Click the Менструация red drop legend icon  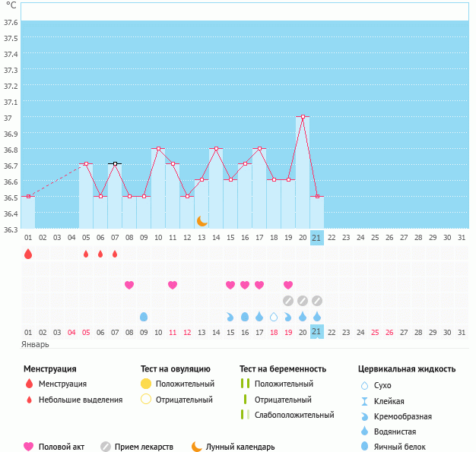[x=29, y=384]
